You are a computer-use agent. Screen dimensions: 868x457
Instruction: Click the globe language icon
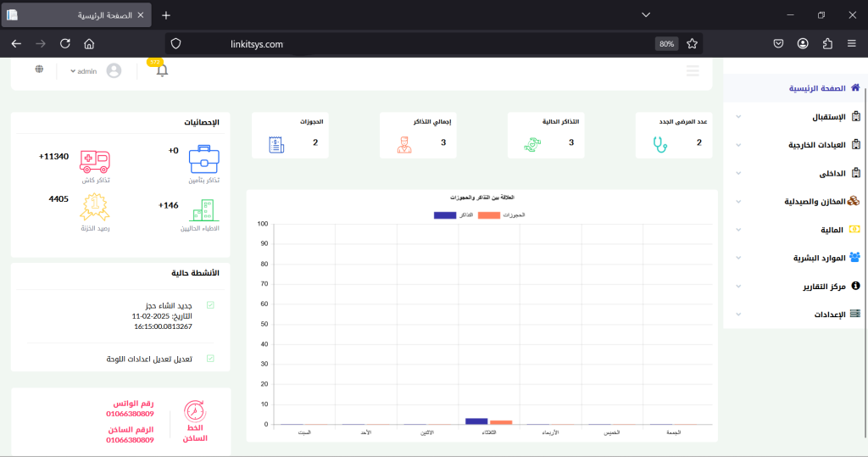tap(39, 70)
